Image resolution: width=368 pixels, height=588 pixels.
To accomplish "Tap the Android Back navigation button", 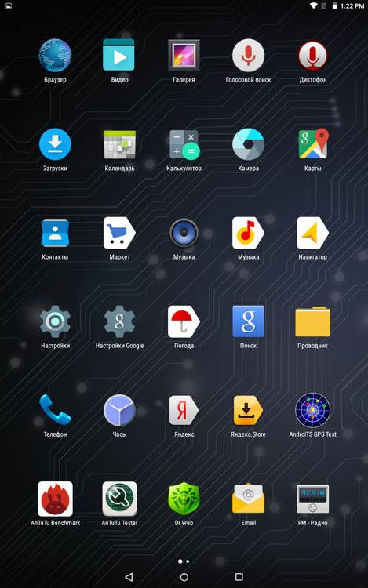I will [129, 577].
